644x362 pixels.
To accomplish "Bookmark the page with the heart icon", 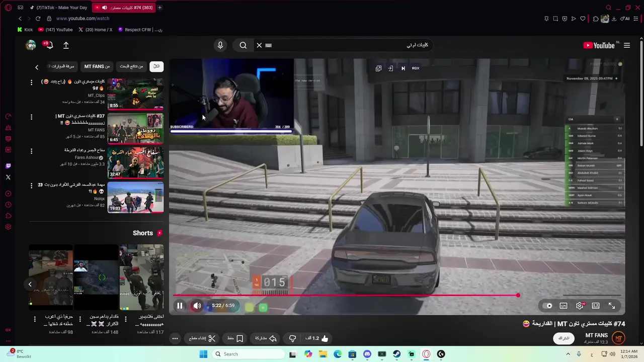I will point(583,19).
